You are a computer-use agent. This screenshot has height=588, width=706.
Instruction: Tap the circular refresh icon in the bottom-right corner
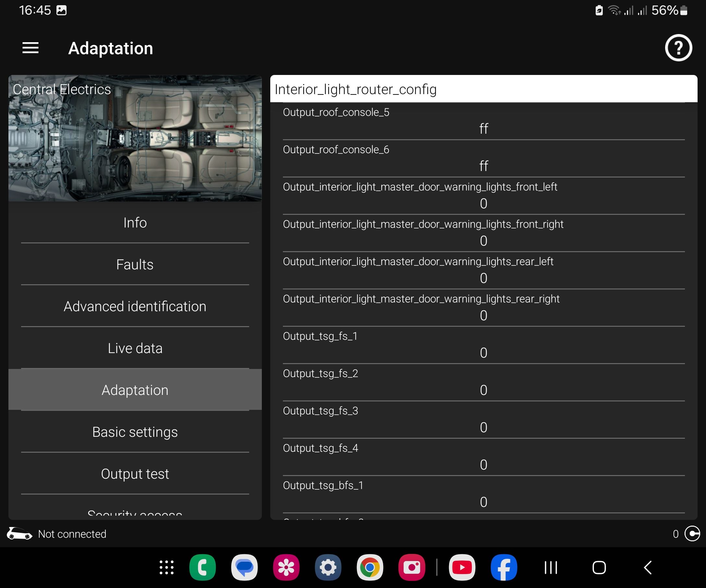[x=692, y=533]
